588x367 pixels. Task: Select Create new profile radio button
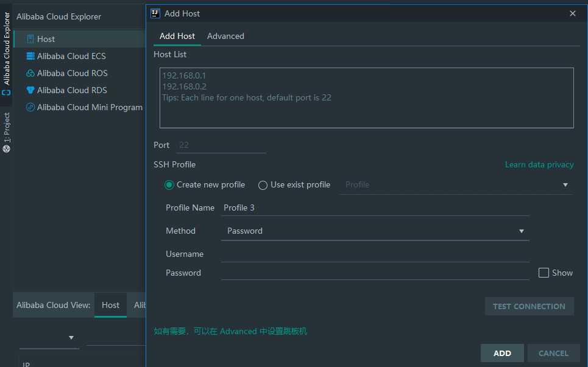pos(169,185)
